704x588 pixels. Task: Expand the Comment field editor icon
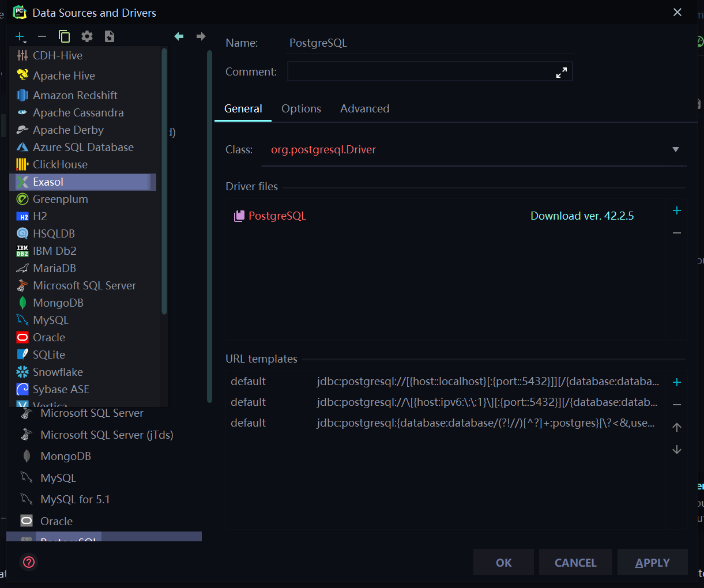click(562, 73)
